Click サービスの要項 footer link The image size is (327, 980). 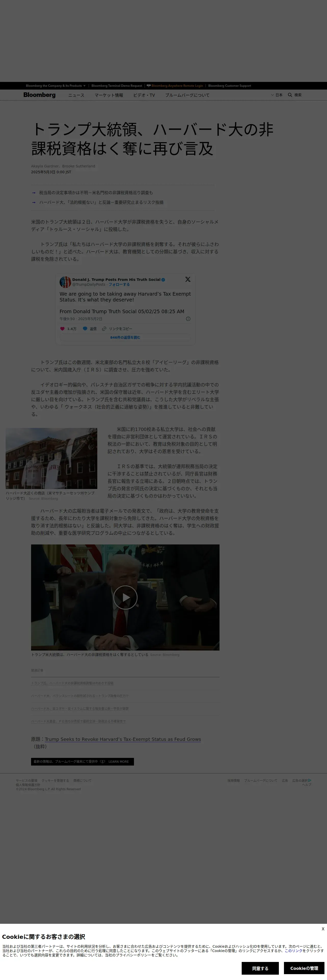click(27, 781)
